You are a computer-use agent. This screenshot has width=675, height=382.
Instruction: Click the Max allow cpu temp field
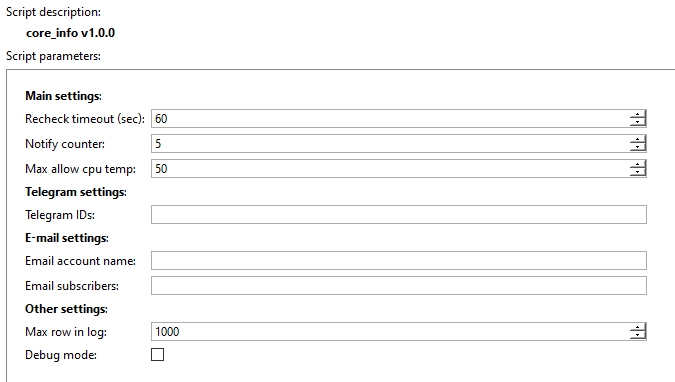(390, 168)
